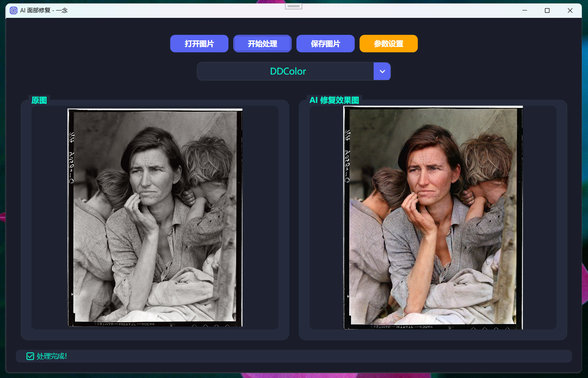
Task: Save result using 保存图片 button
Action: [325, 43]
